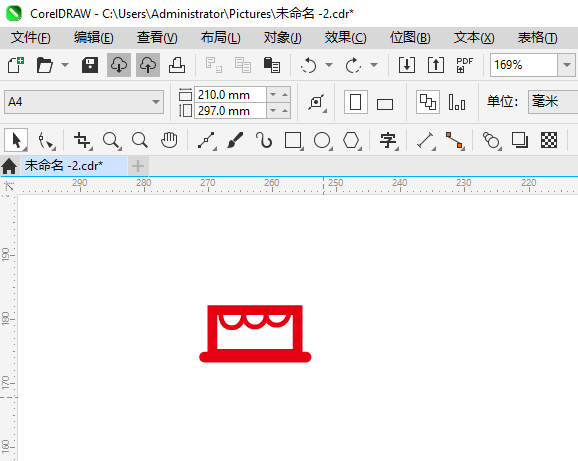
Task: Click the plus button to add new document tab
Action: click(138, 166)
